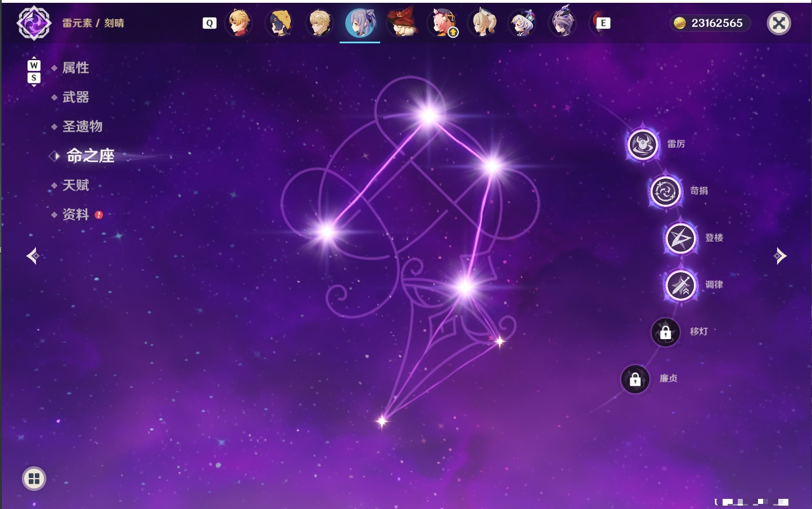This screenshot has height=509, width=812.
Task: Select the locked 移灯 constellation
Action: pos(665,332)
